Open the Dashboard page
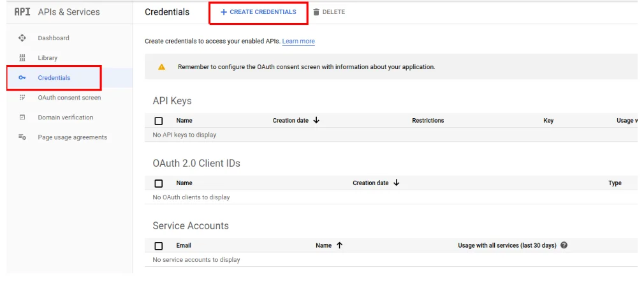The height and width of the screenshot is (288, 644). (54, 38)
